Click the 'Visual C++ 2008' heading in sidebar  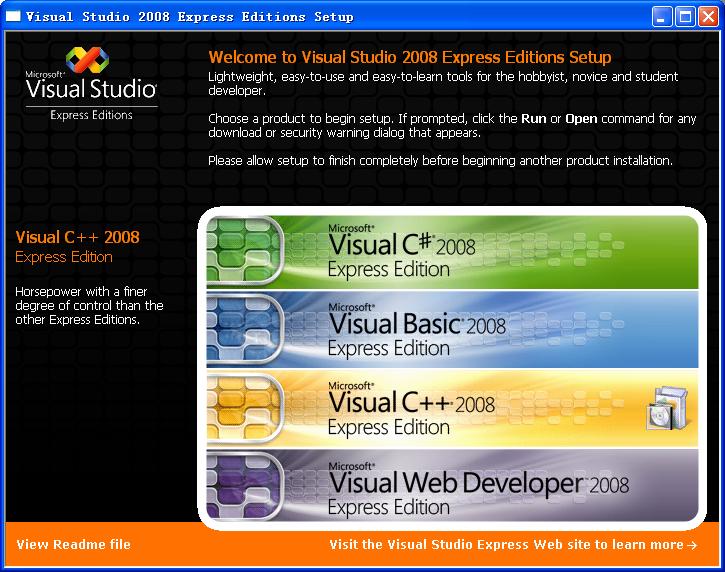tap(77, 237)
